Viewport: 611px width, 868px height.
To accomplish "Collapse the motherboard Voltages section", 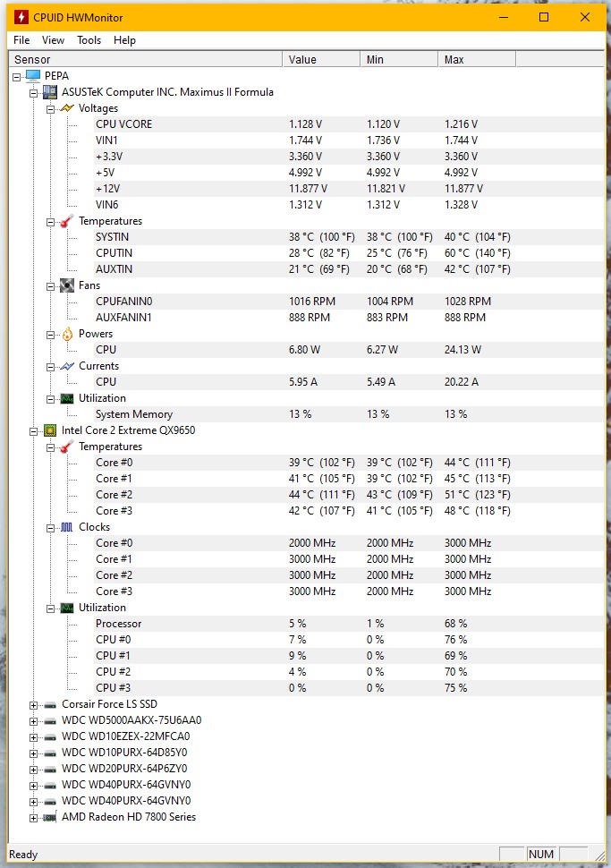I will (x=51, y=108).
